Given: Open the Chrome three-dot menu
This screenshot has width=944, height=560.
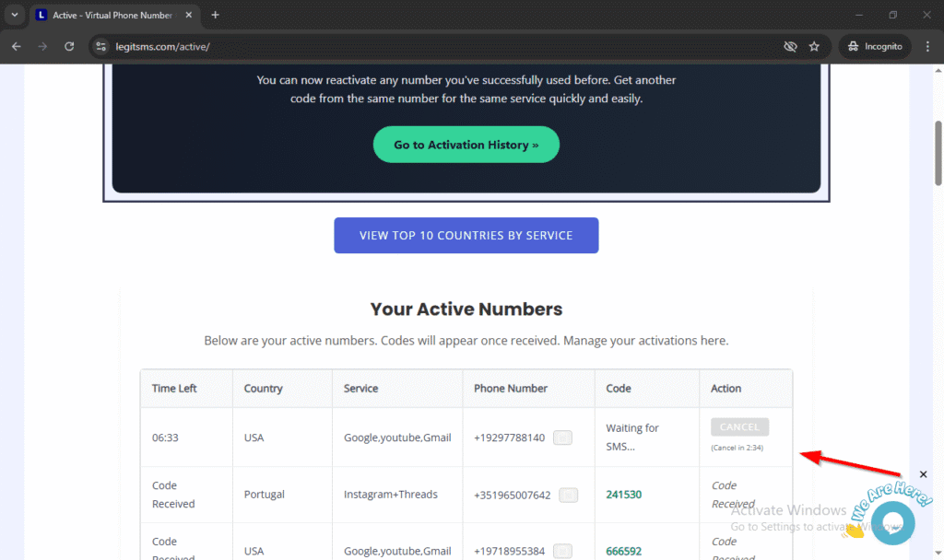Looking at the screenshot, I should (926, 46).
